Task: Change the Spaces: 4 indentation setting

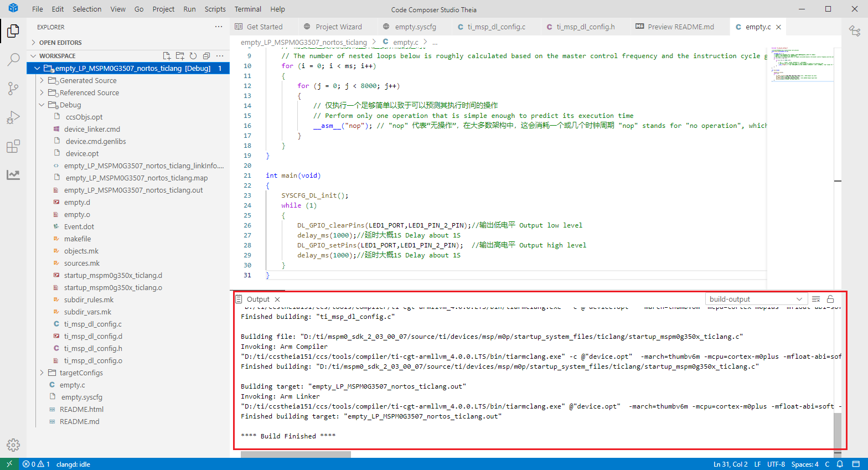Action: click(805, 464)
